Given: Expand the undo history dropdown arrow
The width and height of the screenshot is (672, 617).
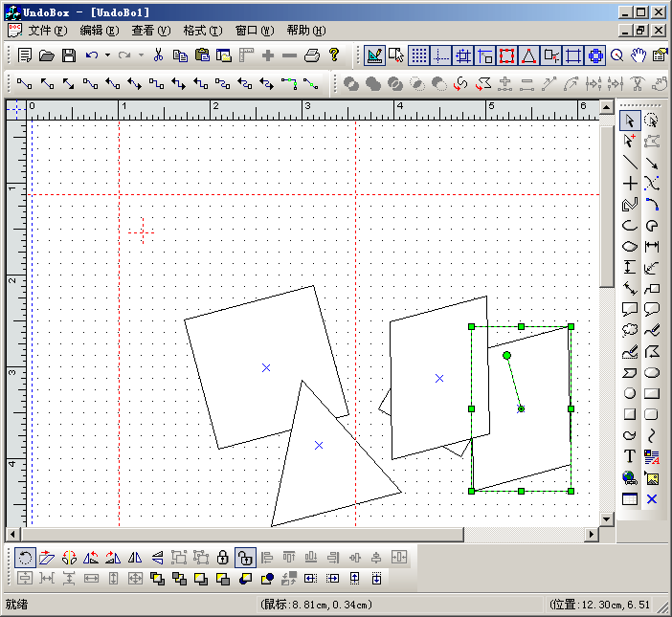Looking at the screenshot, I should coord(107,55).
